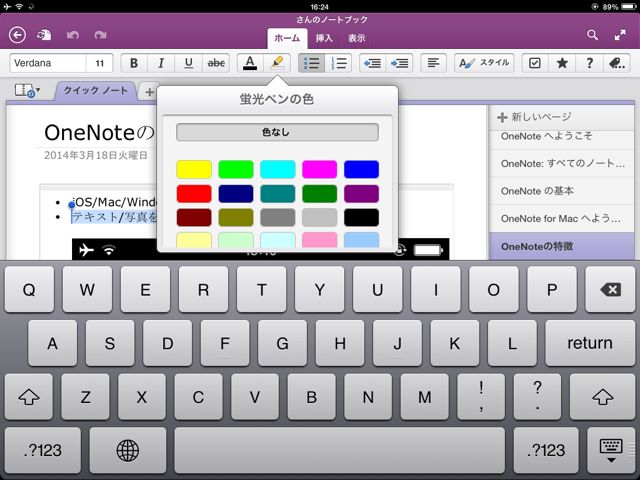Open the more tags icon
The width and height of the screenshot is (640, 480).
point(617,63)
